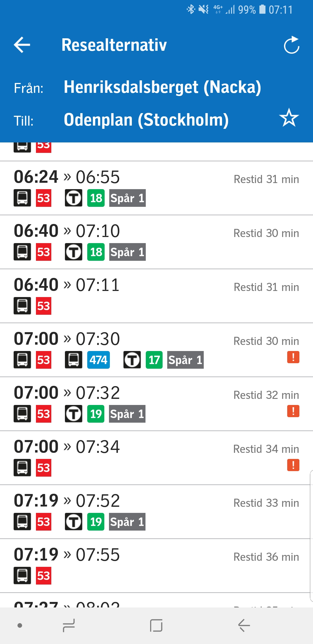313x644 pixels.
Task: Toggle the favorite star for this route
Action: click(289, 117)
